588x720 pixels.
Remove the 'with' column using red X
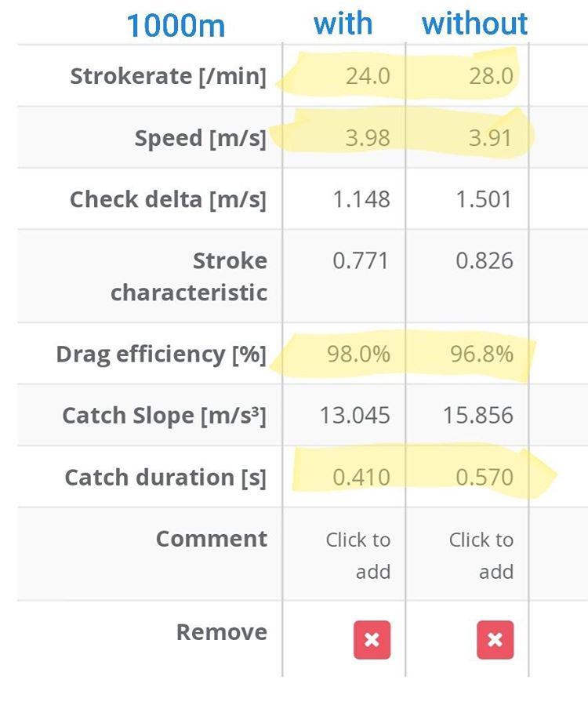[x=372, y=640]
